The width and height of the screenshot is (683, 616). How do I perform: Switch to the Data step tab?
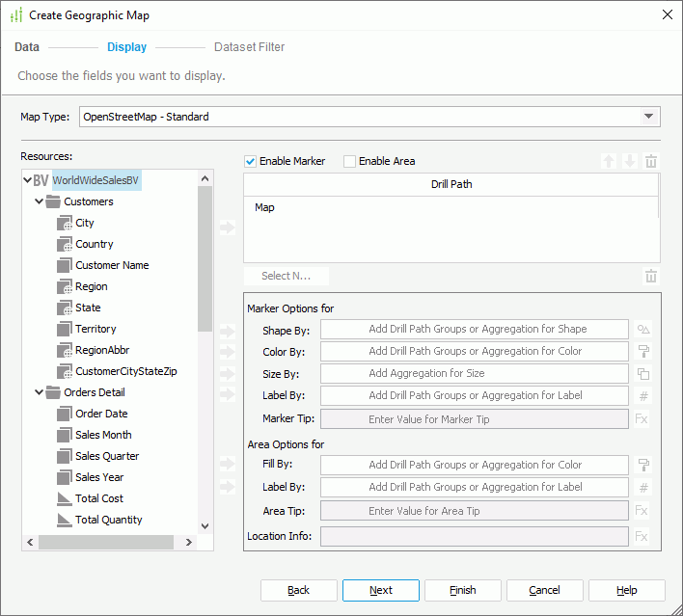27,47
